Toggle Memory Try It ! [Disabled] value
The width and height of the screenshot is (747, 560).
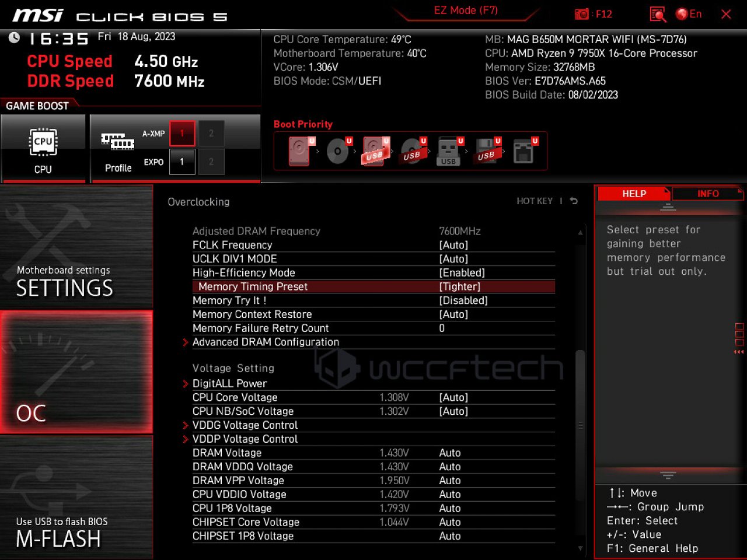point(463,300)
